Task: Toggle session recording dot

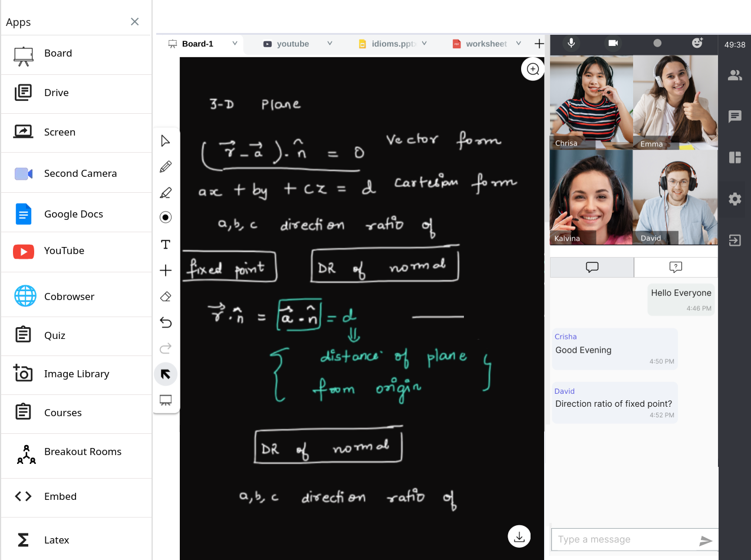Action: (657, 43)
